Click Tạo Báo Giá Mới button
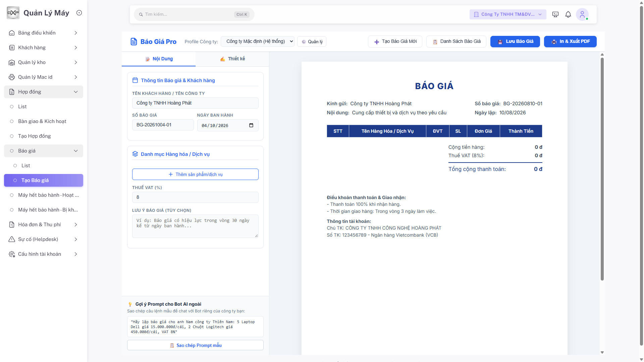Image resolution: width=644 pixels, height=362 pixels. pyautogui.click(x=395, y=42)
